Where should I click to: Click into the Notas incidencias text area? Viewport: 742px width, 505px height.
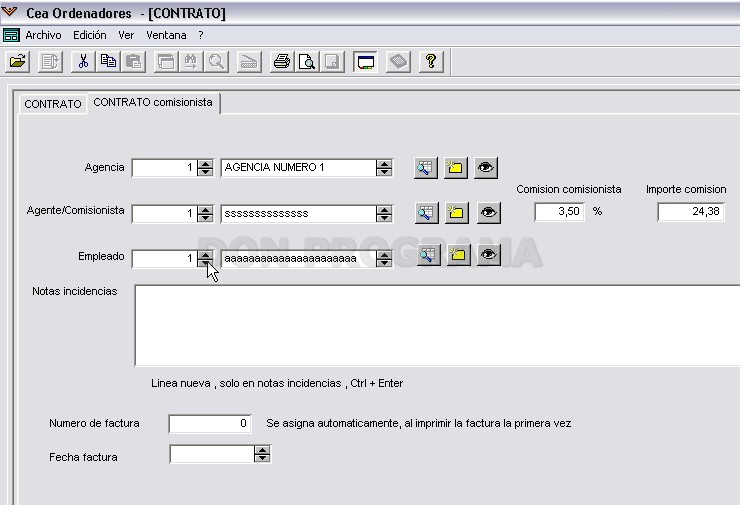tap(438, 326)
